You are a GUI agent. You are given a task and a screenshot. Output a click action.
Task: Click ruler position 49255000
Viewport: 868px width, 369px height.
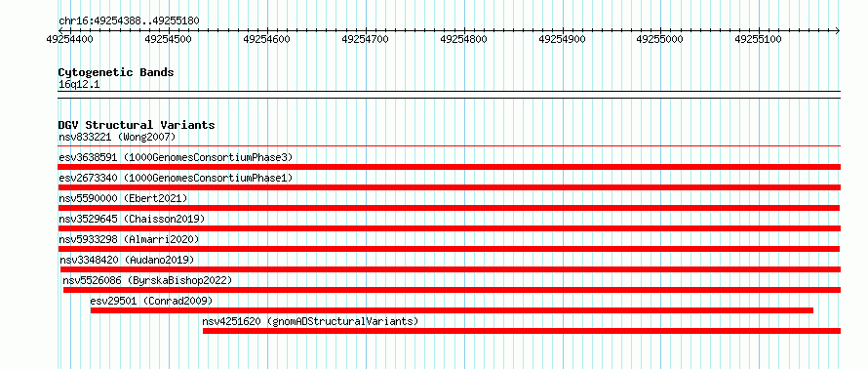[661, 39]
